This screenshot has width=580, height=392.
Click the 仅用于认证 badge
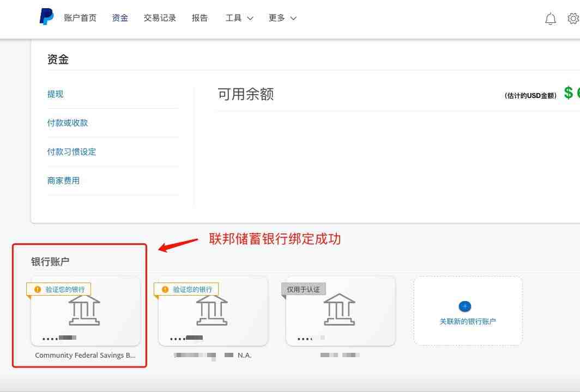click(x=303, y=289)
